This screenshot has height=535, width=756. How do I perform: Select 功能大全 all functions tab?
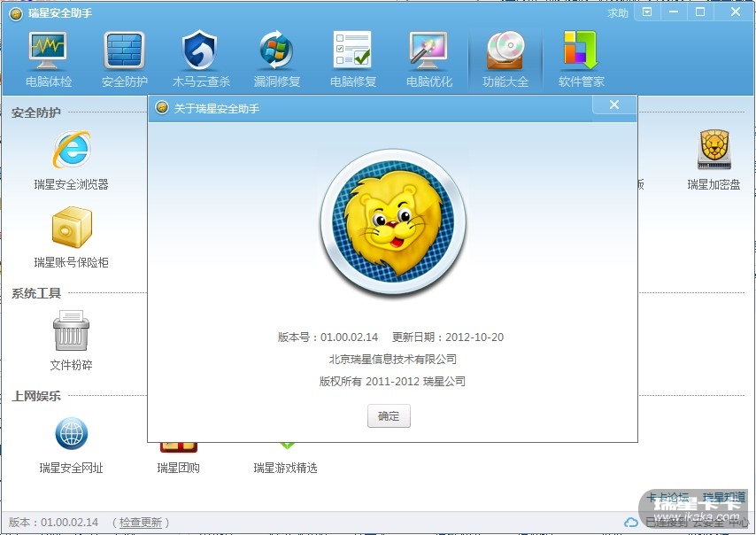click(505, 58)
